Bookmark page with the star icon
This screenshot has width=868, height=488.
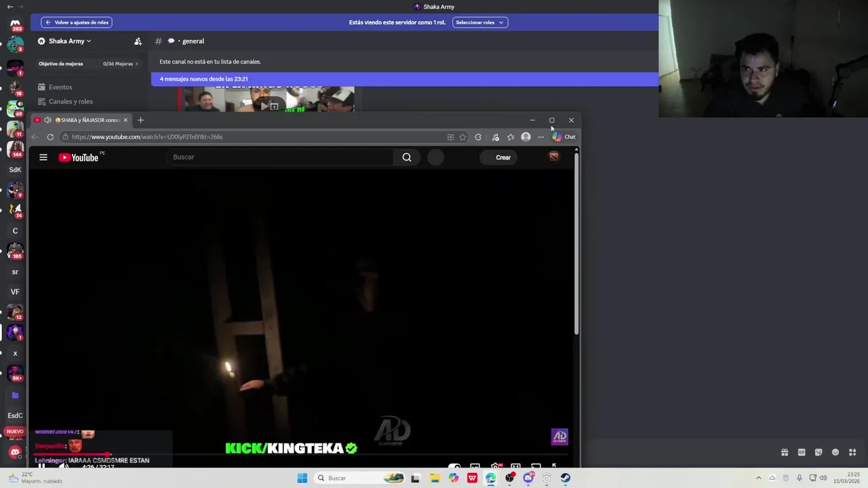pos(462,137)
